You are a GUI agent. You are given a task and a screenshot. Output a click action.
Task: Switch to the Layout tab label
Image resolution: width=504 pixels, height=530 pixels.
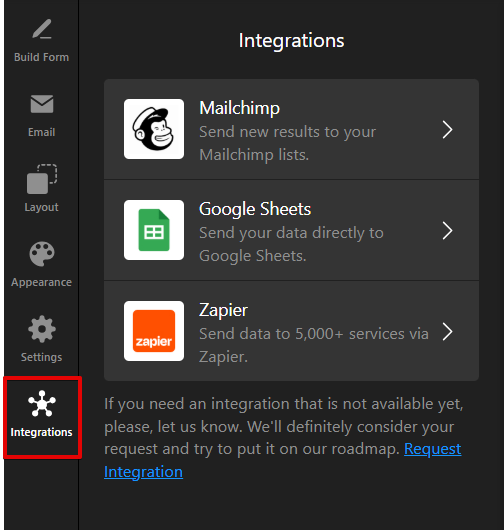click(42, 207)
